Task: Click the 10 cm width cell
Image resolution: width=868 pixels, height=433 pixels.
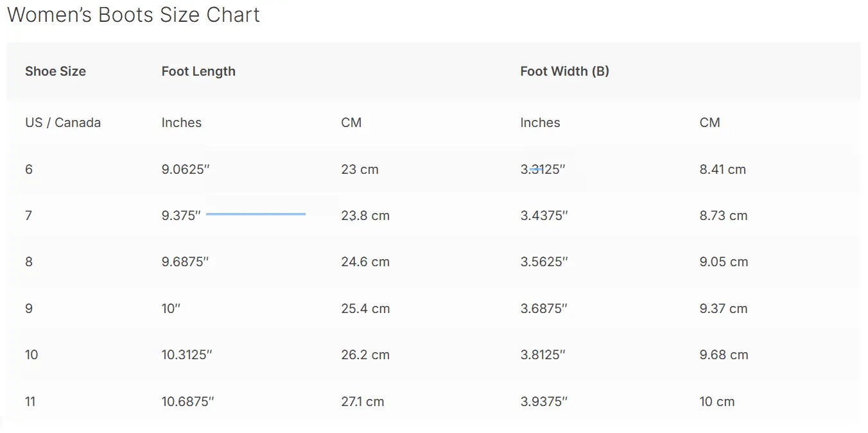Action: click(717, 402)
